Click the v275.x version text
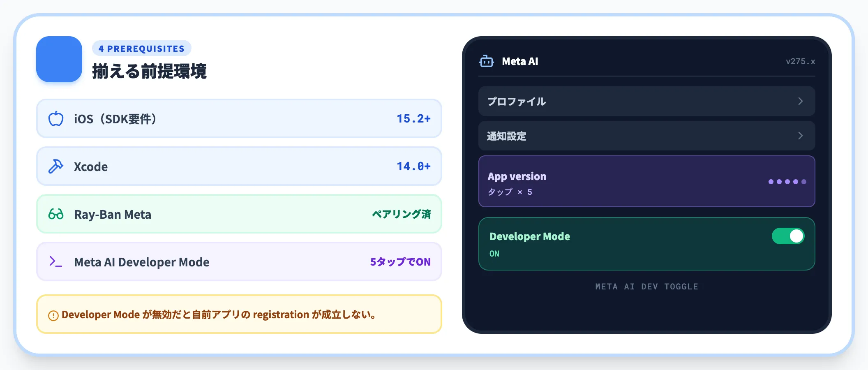The image size is (868, 370). [800, 61]
